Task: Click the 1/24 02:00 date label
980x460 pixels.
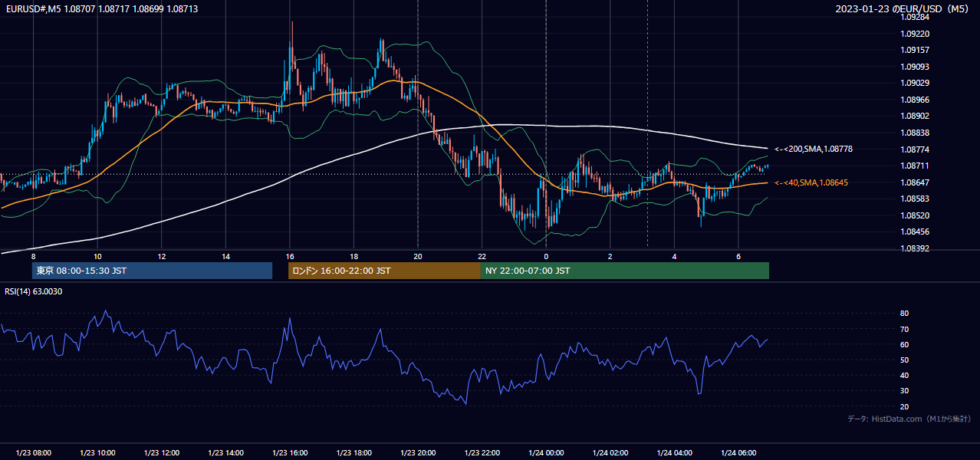Action: 610,453
